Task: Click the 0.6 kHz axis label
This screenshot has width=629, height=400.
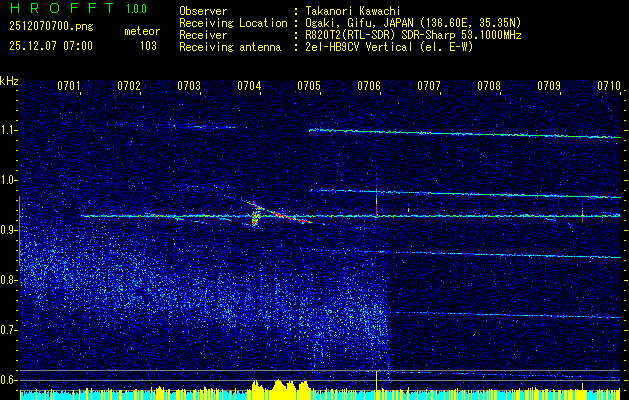Action: 8,380
